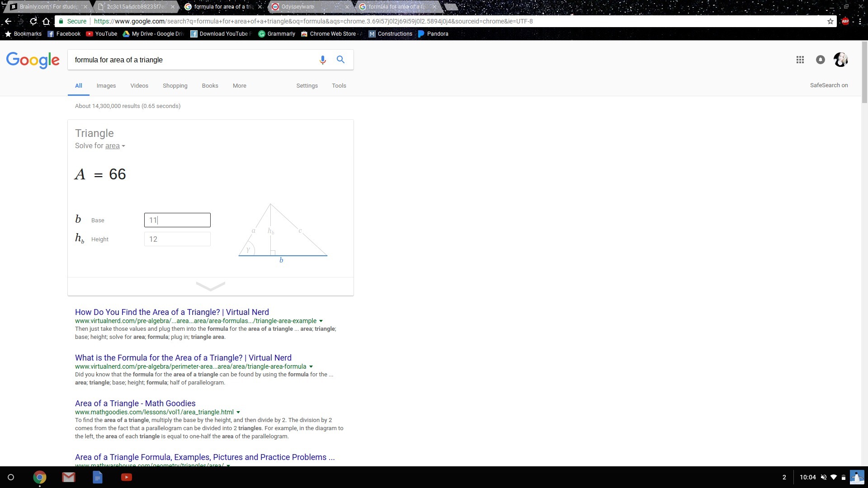Viewport: 868px width, 488px height.
Task: Click the Height input field
Action: [x=177, y=239]
